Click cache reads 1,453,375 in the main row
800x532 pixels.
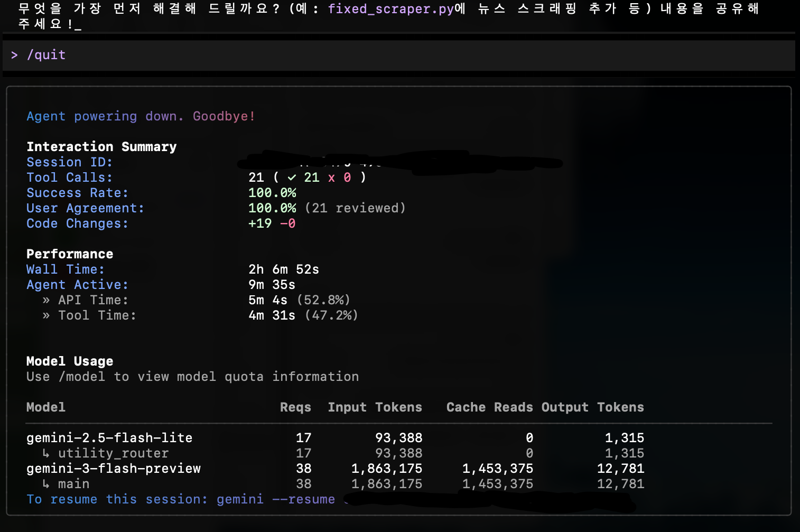498,484
